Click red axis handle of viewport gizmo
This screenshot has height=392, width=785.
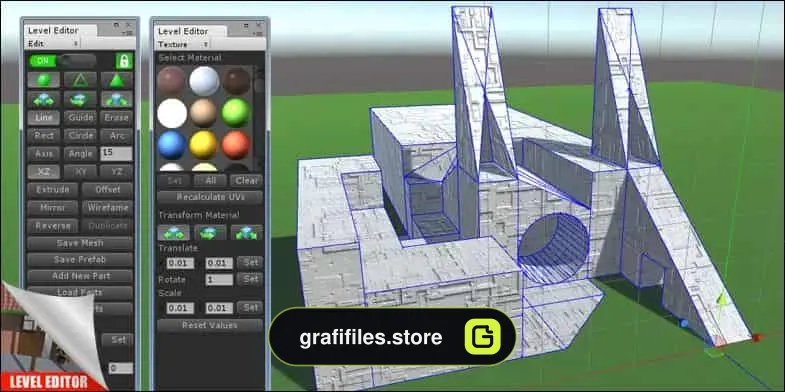coord(757,338)
